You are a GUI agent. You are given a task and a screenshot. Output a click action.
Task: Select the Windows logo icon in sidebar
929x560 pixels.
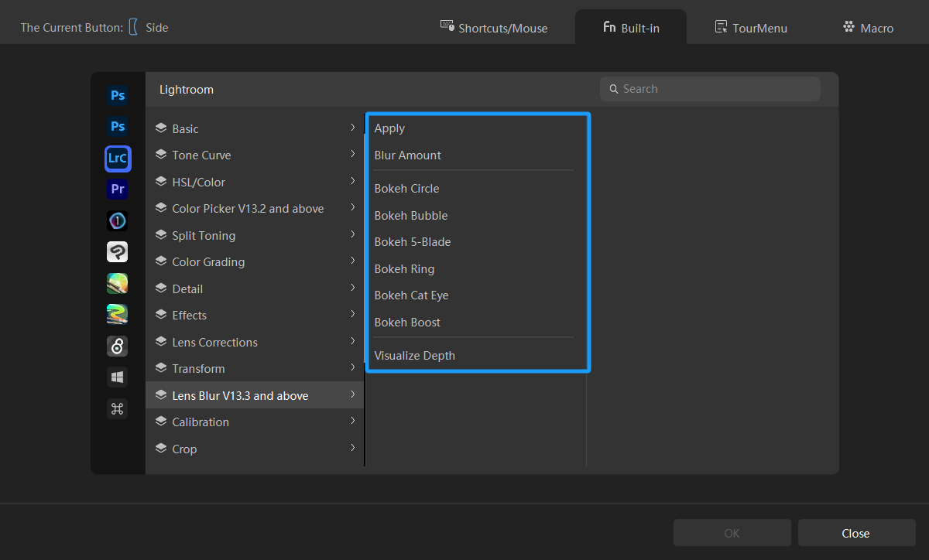pos(118,377)
